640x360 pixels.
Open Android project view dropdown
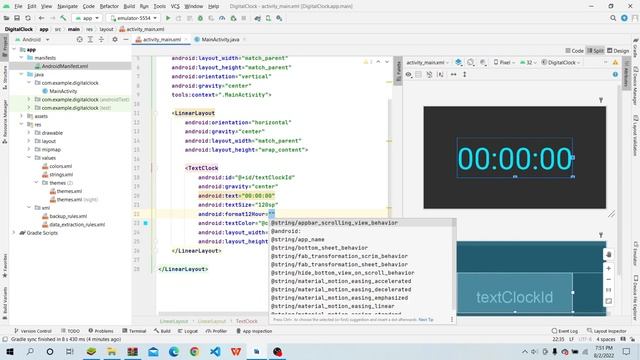[32, 40]
